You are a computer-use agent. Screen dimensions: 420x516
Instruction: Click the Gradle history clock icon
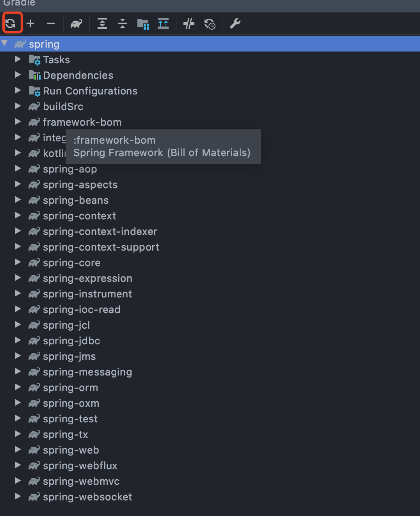click(210, 24)
